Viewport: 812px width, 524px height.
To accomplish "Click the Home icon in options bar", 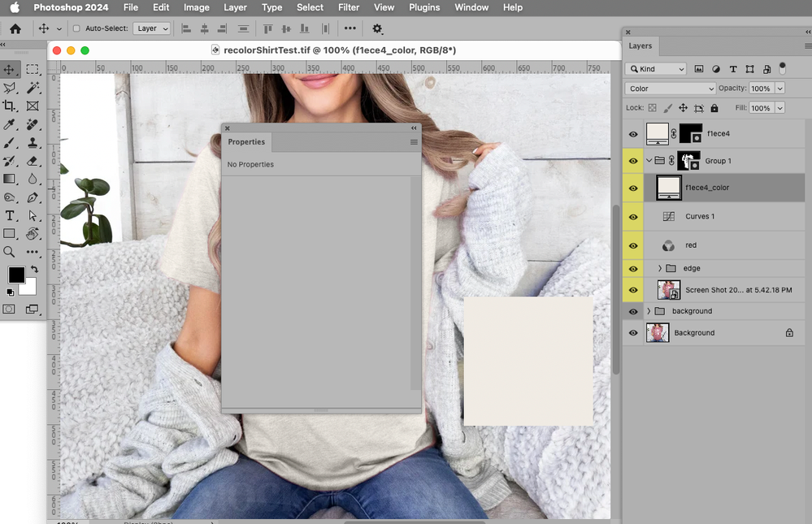I will pyautogui.click(x=15, y=28).
